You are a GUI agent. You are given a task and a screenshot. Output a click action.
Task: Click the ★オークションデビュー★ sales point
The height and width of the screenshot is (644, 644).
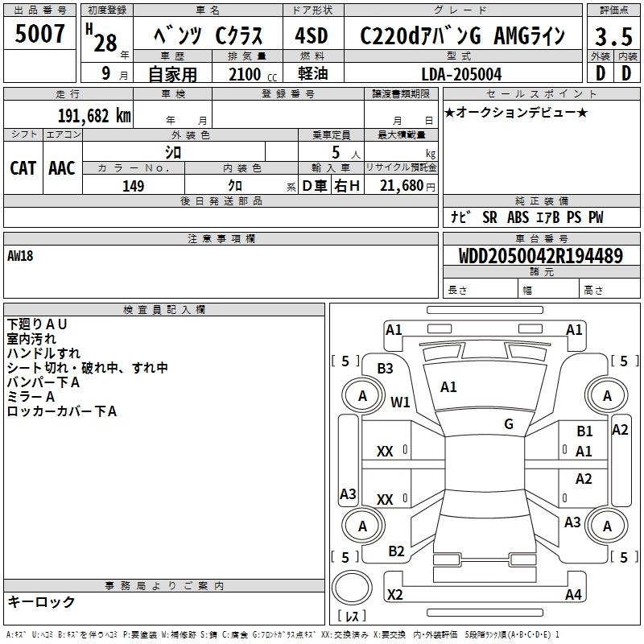[x=516, y=112]
